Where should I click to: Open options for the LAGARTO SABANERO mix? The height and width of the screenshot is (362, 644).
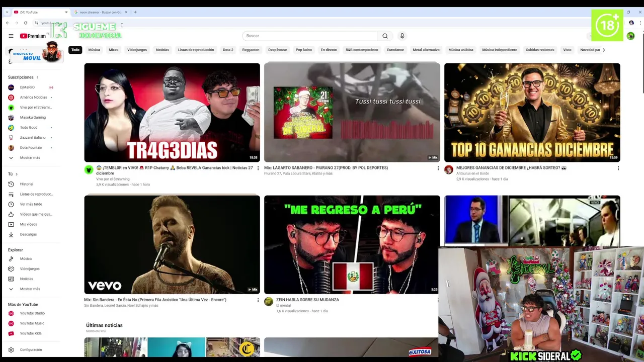[x=438, y=168]
